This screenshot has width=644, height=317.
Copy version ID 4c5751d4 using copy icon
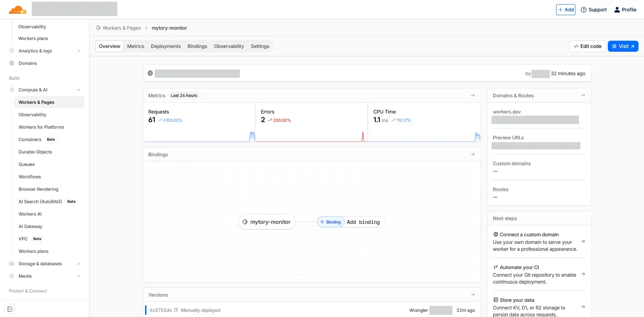(176, 310)
